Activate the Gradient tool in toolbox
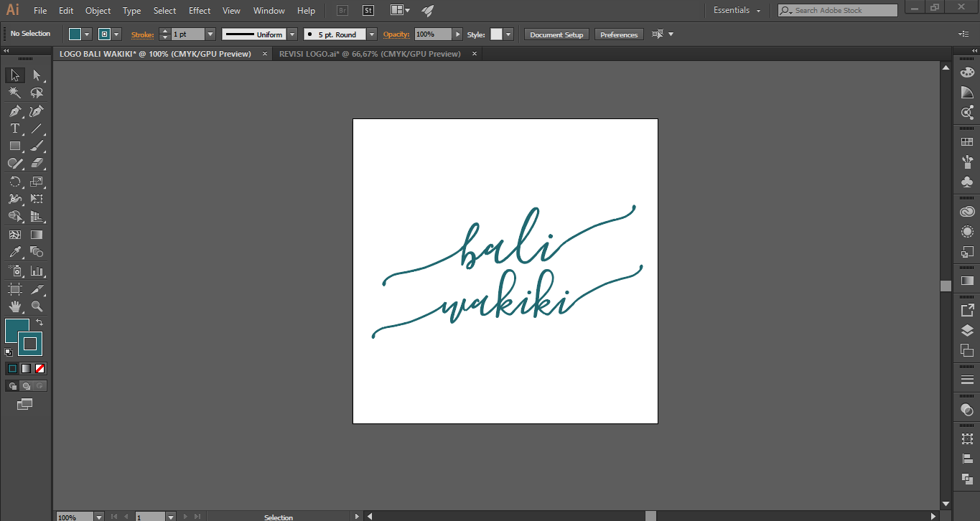 [x=37, y=235]
